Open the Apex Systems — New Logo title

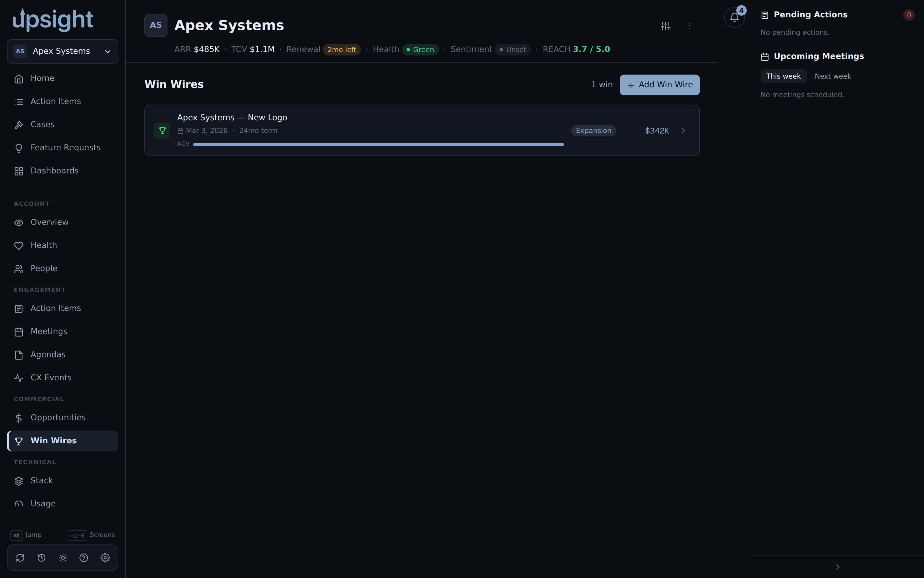[232, 117]
